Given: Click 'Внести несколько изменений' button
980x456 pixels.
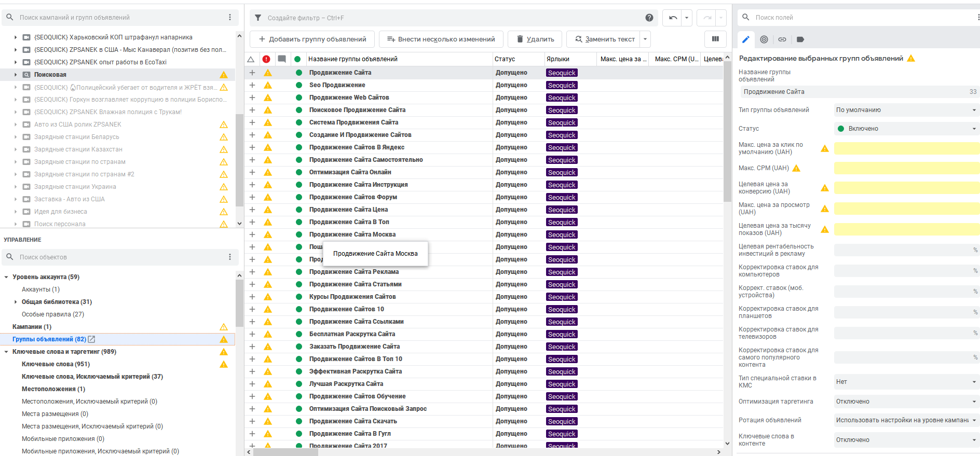Looking at the screenshot, I should click(x=441, y=39).
